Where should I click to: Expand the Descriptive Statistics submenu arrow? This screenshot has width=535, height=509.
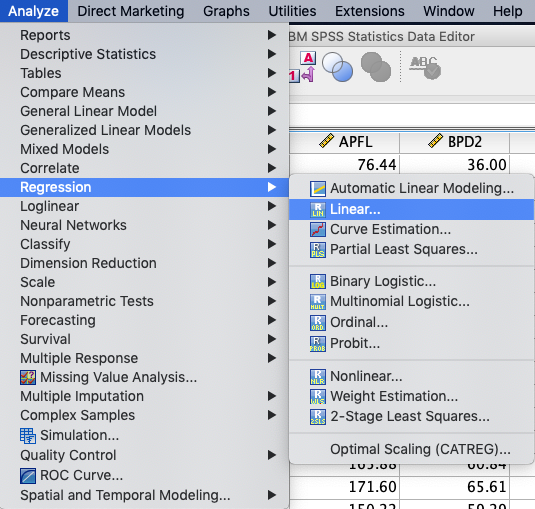[272, 54]
